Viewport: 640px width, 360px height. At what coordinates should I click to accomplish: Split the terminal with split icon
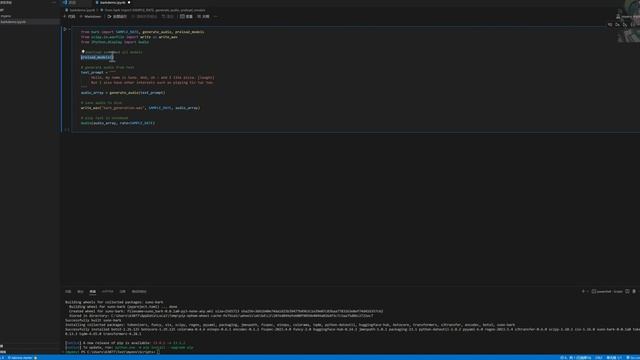point(627,291)
